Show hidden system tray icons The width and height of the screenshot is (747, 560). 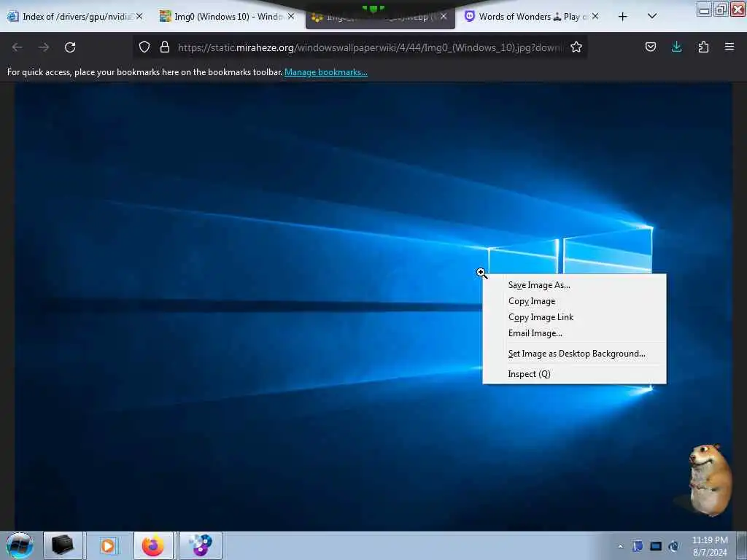pos(620,547)
